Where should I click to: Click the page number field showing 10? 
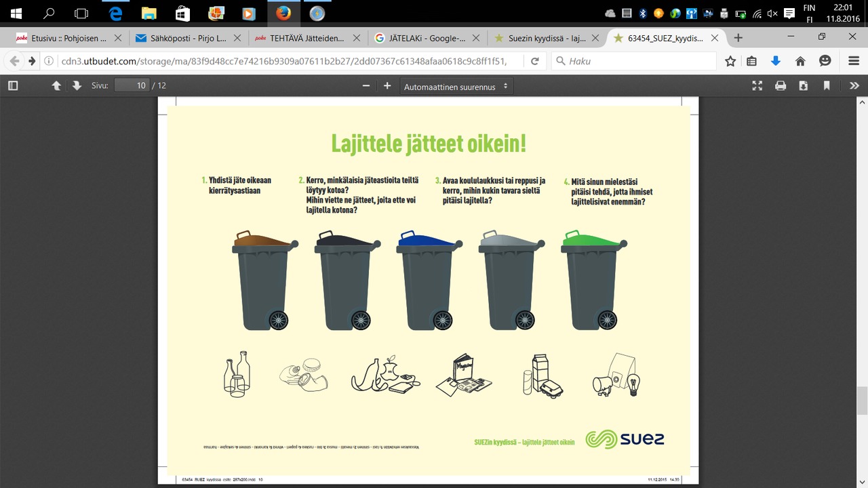pos(132,86)
